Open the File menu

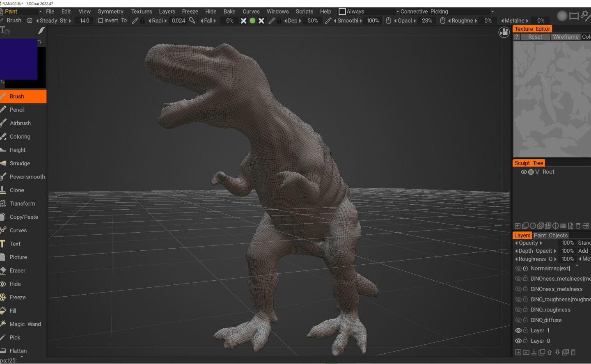coord(50,11)
